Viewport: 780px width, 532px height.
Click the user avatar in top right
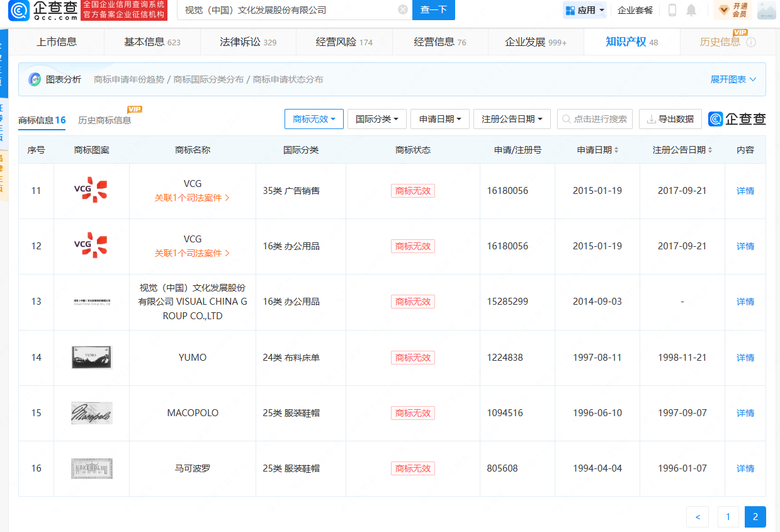tap(766, 10)
